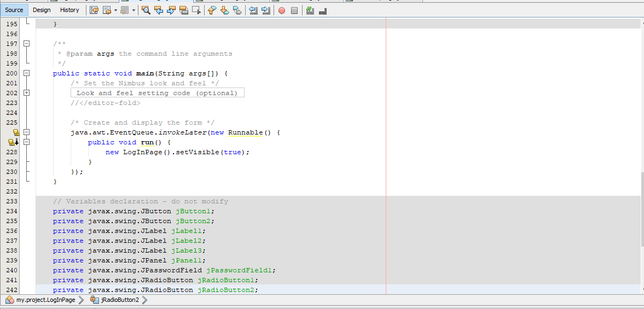Find the next occurrence
The height and width of the screenshot is (309, 644).
coord(171,11)
